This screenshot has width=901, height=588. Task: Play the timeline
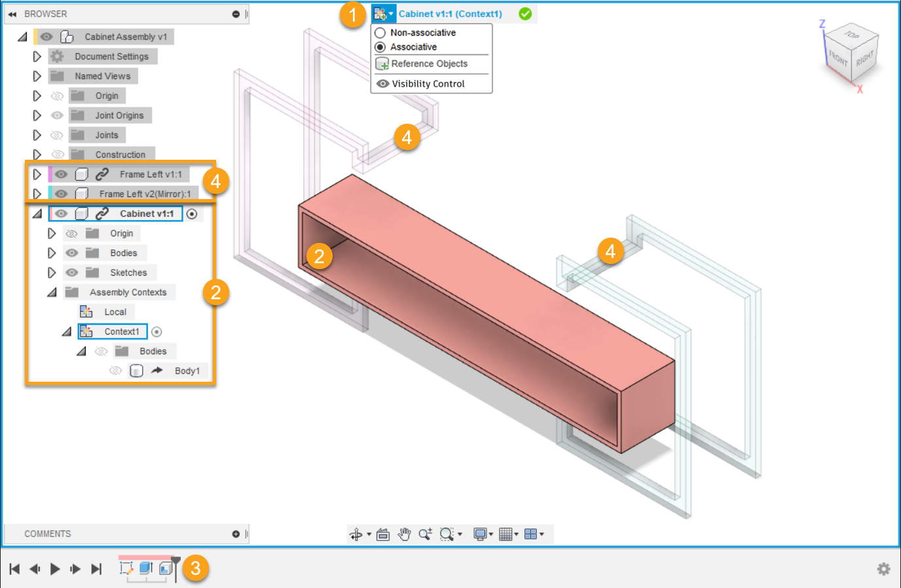(x=55, y=569)
